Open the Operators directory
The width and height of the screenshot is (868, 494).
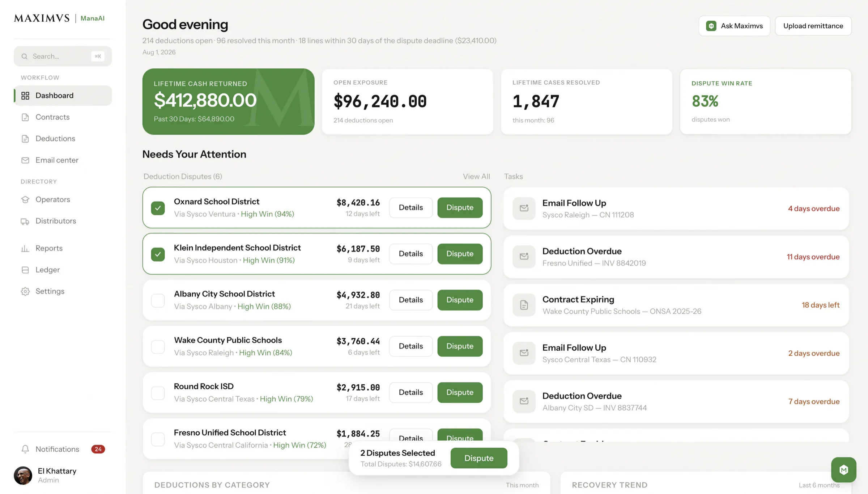(x=63, y=199)
